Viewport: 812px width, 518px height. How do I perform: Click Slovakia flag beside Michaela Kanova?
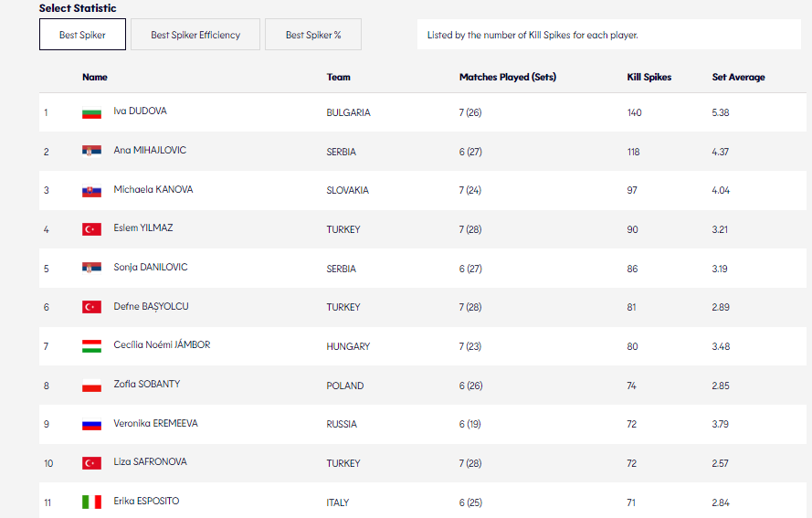tap(91, 190)
